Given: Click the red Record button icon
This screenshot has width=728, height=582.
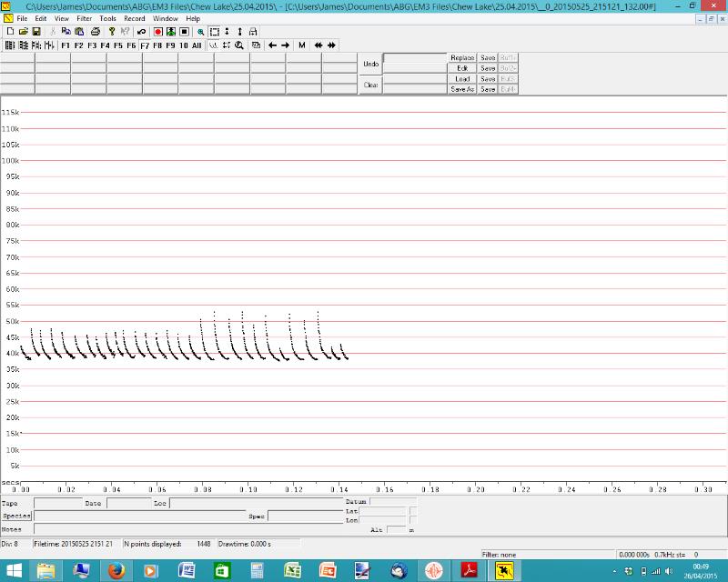Looking at the screenshot, I should pos(157,31).
